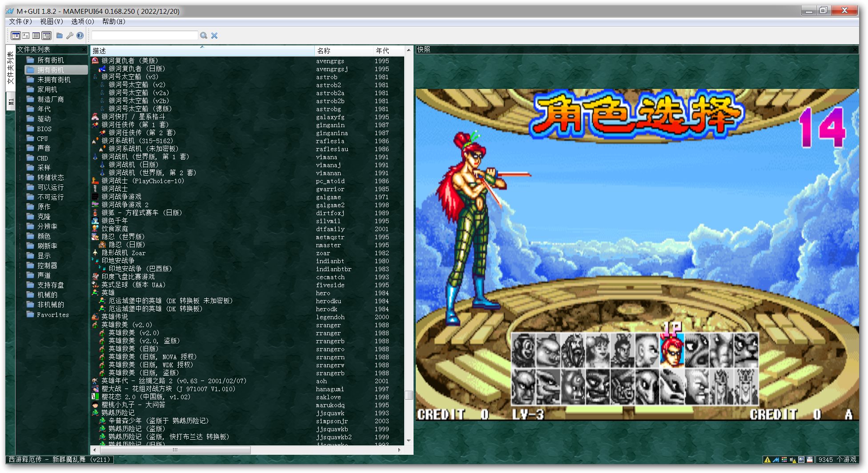Select the 克隆 folder
868x473 pixels.
(x=44, y=216)
